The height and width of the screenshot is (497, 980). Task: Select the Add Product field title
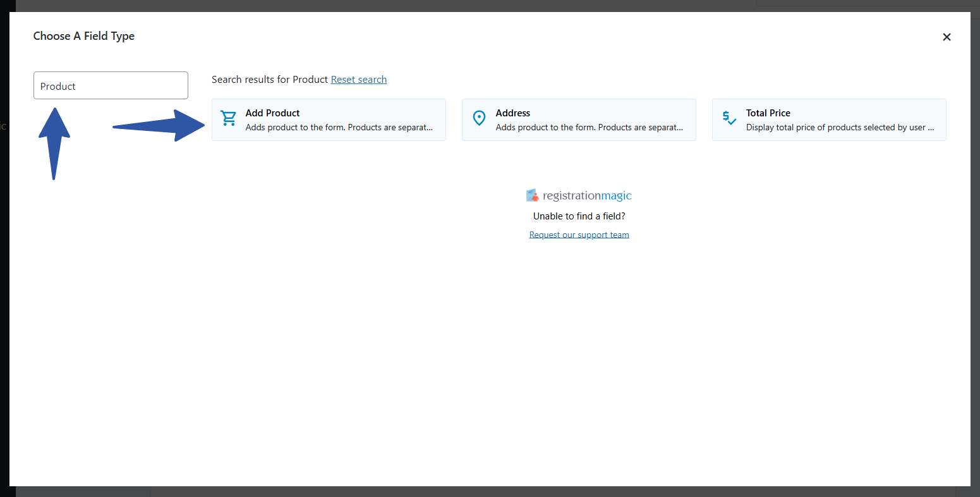[272, 113]
